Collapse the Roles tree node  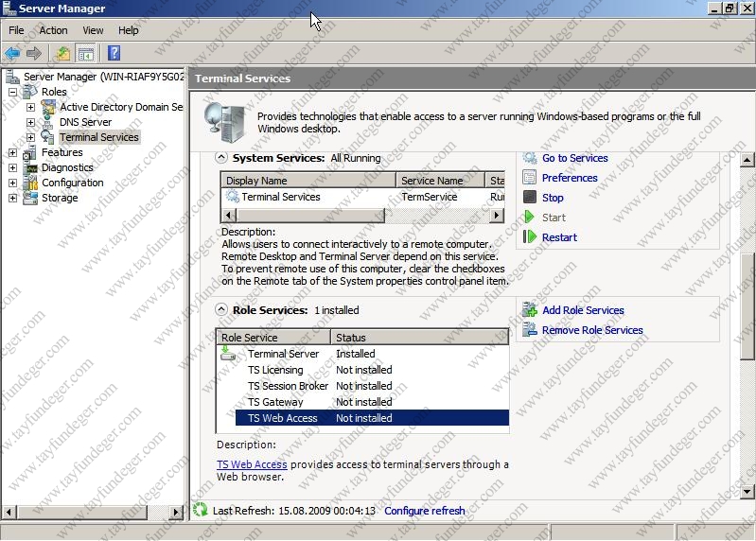pyautogui.click(x=12, y=92)
